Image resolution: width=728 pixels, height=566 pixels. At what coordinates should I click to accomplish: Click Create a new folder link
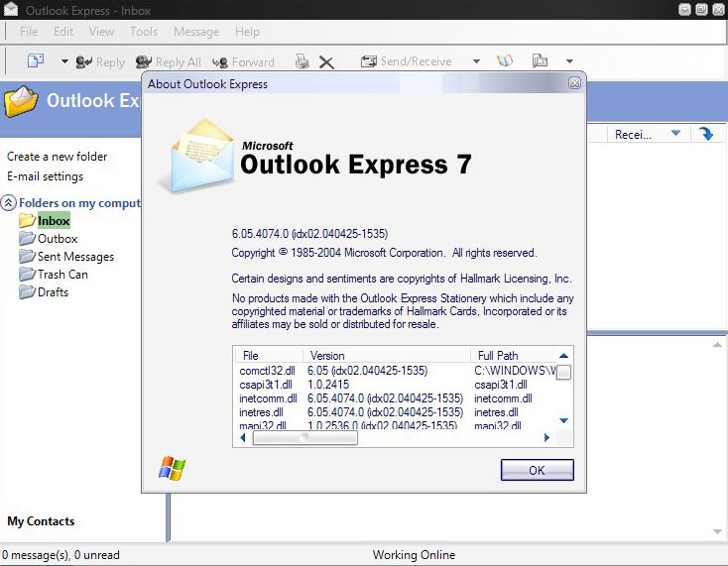[58, 157]
